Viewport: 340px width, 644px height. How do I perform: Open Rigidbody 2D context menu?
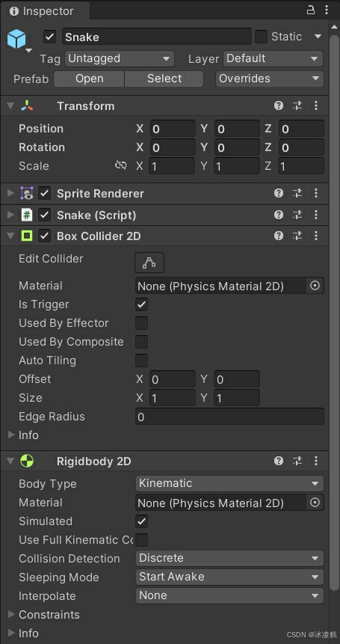[316, 461]
